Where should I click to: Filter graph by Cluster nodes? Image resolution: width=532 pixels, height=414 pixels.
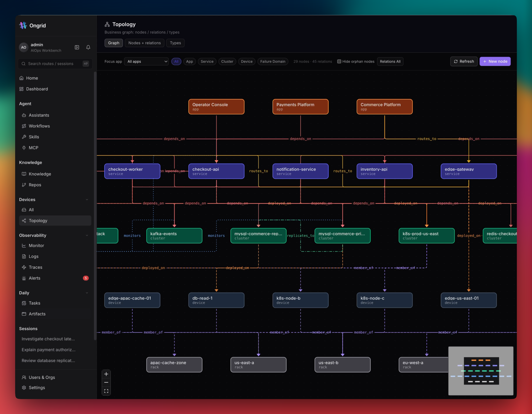click(x=227, y=61)
